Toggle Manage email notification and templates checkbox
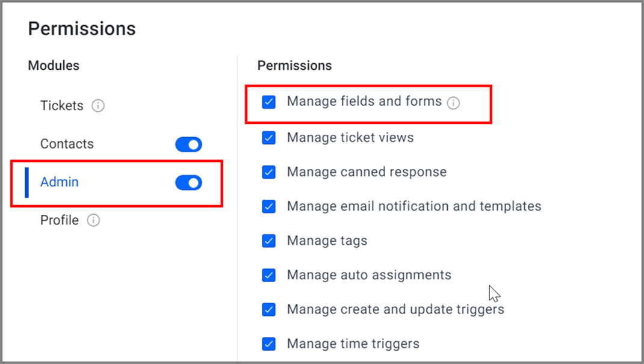 point(269,206)
